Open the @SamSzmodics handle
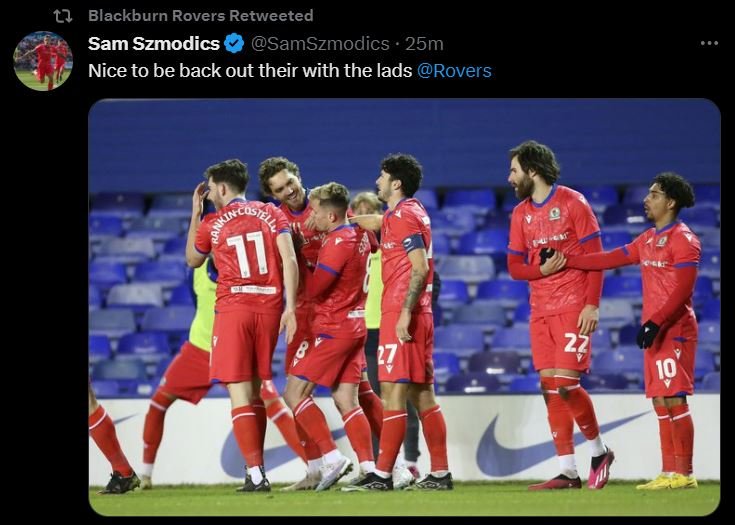 point(320,44)
